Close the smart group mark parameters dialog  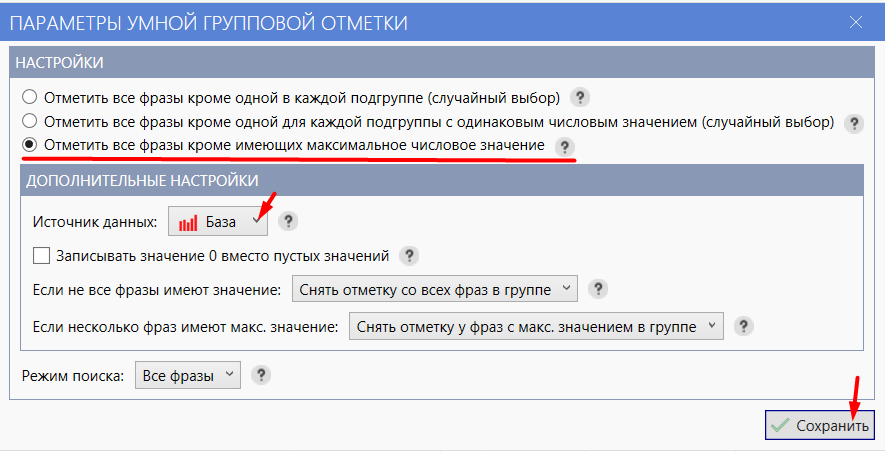(x=856, y=23)
